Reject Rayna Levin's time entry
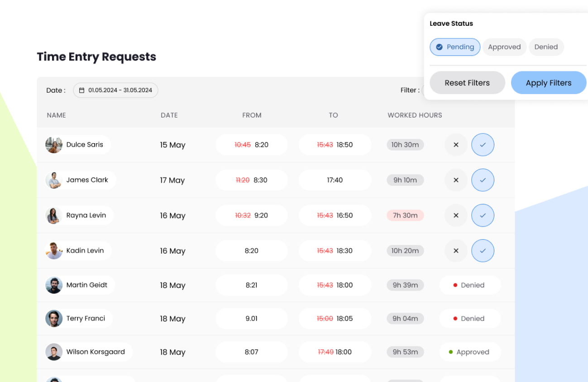Image resolution: width=588 pixels, height=382 pixels. tap(456, 215)
